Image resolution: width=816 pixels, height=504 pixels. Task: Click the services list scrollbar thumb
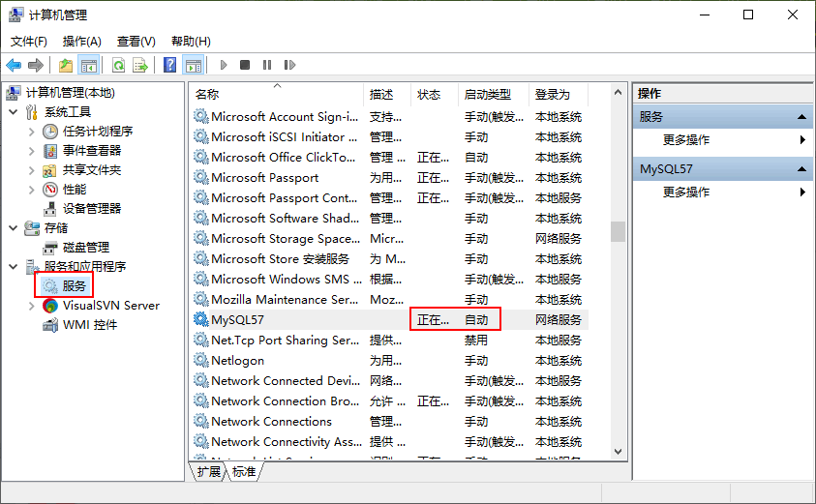tap(618, 232)
